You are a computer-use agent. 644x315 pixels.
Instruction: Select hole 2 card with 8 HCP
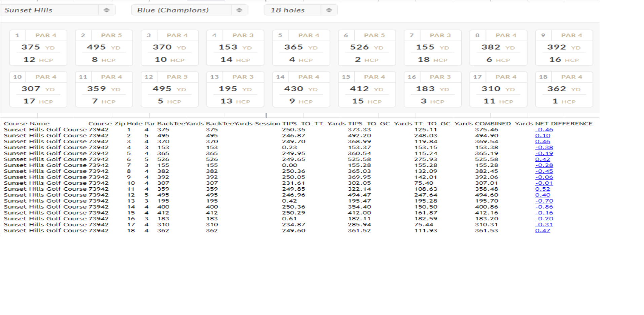[104, 48]
